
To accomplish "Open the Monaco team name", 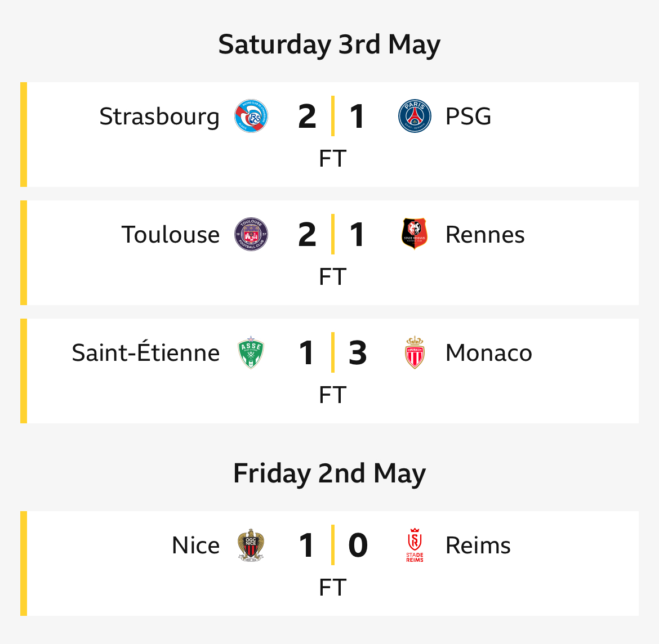I will pyautogui.click(x=489, y=353).
